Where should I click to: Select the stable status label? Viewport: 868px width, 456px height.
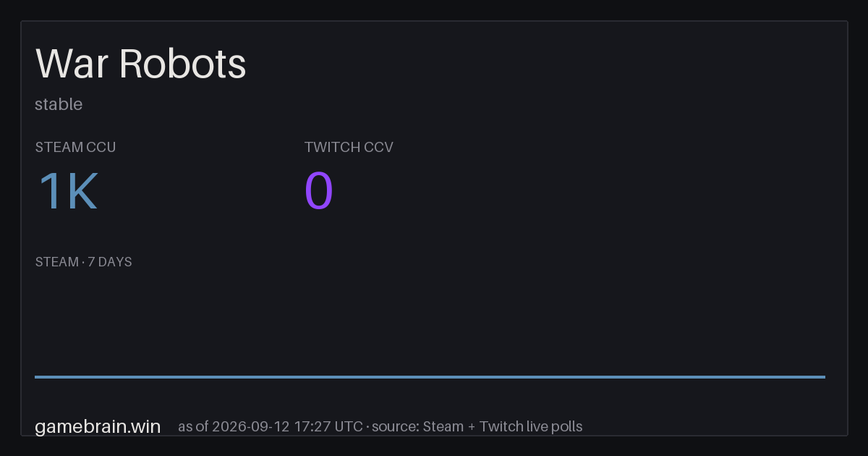(x=59, y=104)
